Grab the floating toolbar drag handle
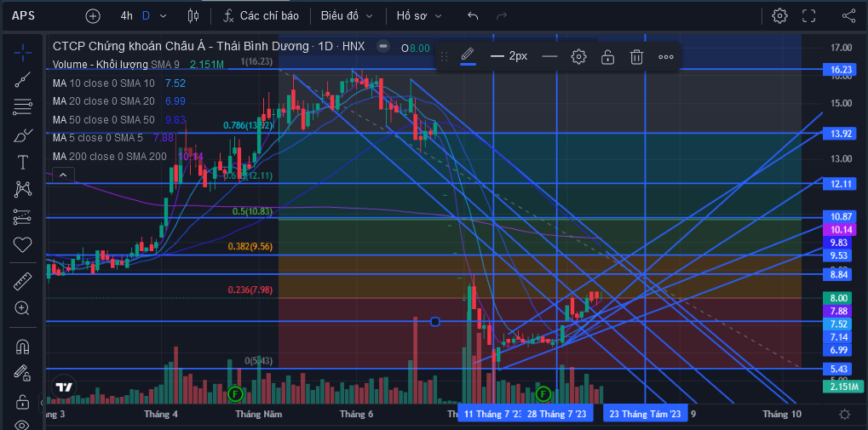 444,56
